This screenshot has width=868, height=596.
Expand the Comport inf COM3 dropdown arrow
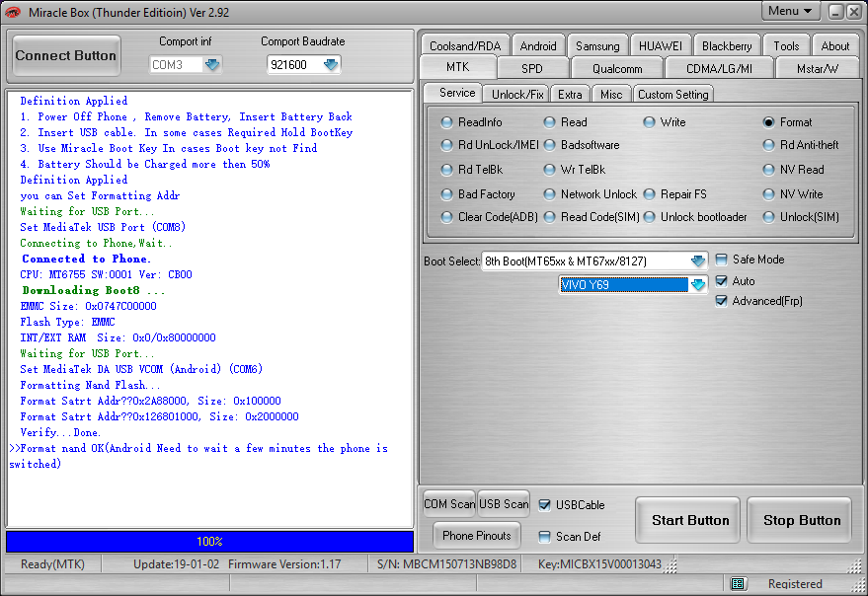(x=212, y=65)
